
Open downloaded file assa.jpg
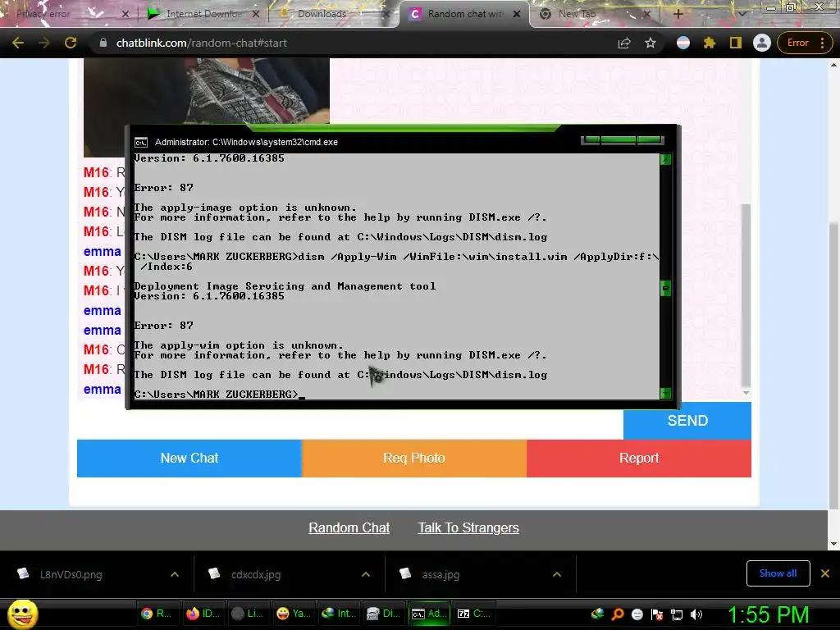(441, 574)
